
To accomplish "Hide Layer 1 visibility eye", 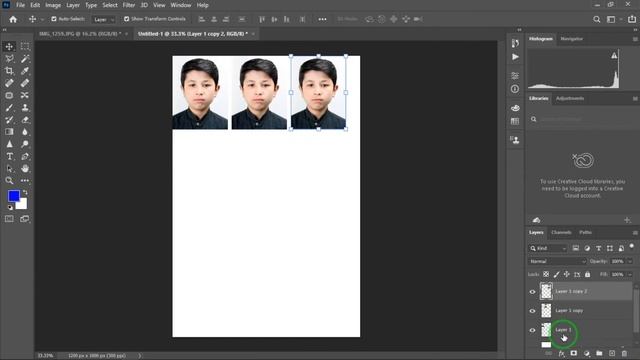I will (x=532, y=330).
